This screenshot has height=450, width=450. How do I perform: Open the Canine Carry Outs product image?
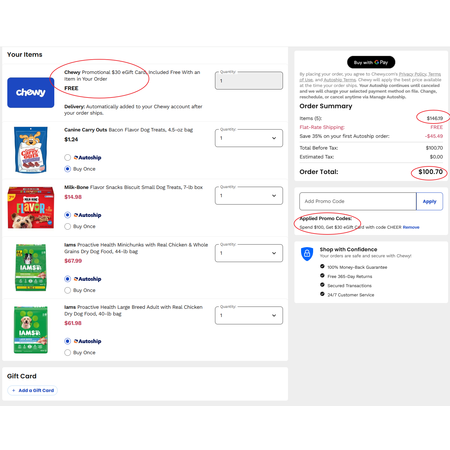[31, 150]
